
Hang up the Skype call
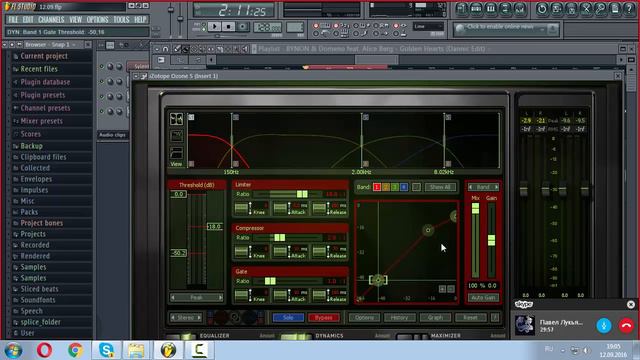click(x=627, y=325)
